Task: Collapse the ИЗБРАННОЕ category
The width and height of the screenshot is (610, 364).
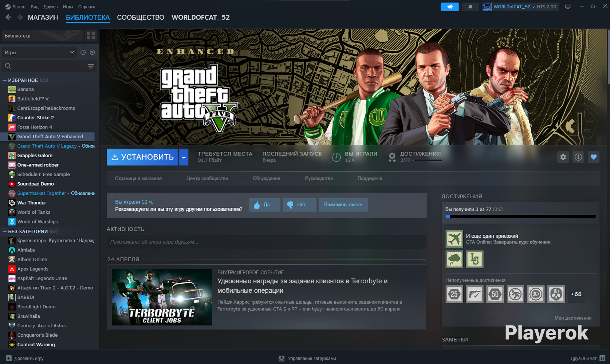Action: pyautogui.click(x=5, y=80)
